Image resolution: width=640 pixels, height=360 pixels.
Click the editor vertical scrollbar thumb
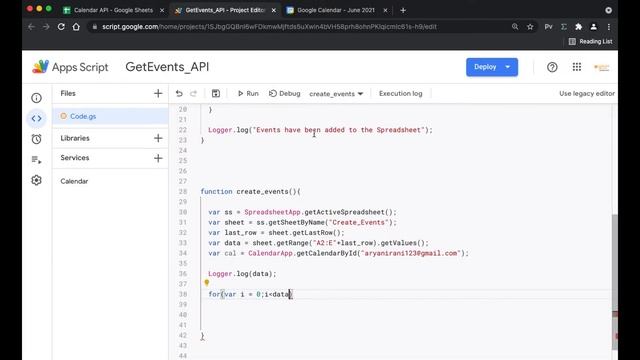tap(614, 282)
